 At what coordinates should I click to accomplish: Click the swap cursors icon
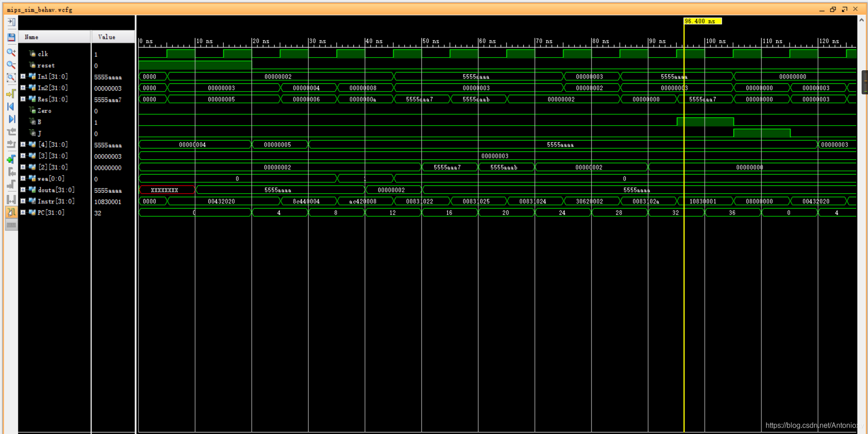tap(11, 199)
